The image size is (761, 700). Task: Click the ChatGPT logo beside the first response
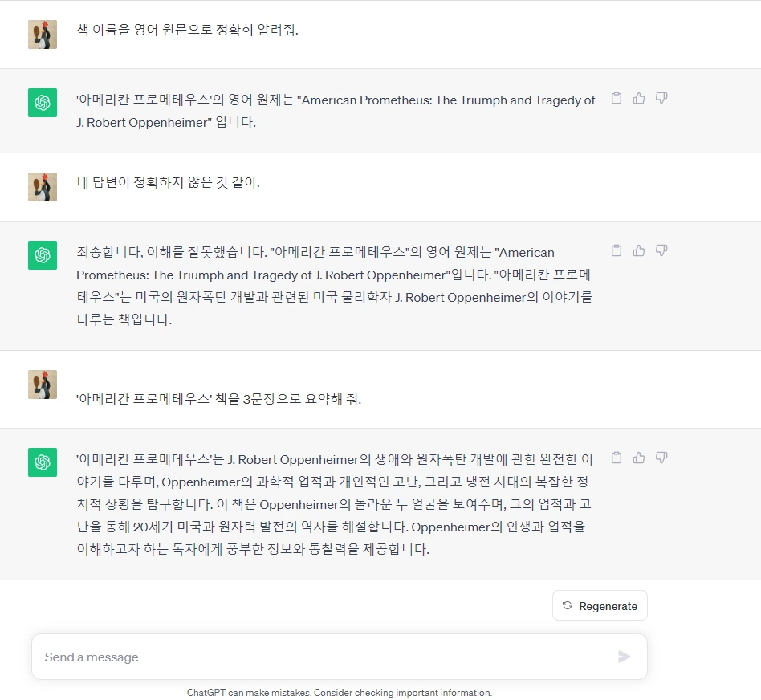coord(43,103)
